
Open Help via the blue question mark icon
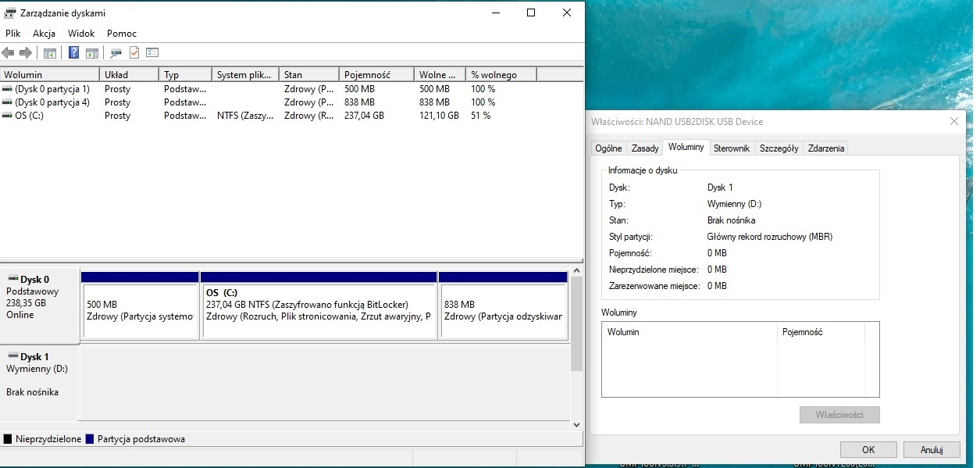coord(74,53)
